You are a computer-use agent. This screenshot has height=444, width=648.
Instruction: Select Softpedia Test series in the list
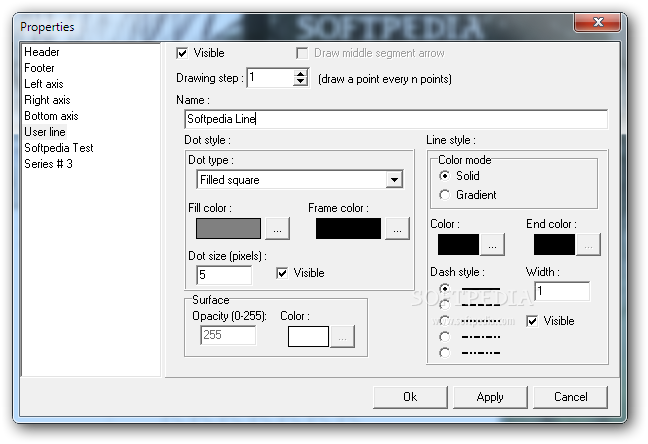tap(59, 148)
